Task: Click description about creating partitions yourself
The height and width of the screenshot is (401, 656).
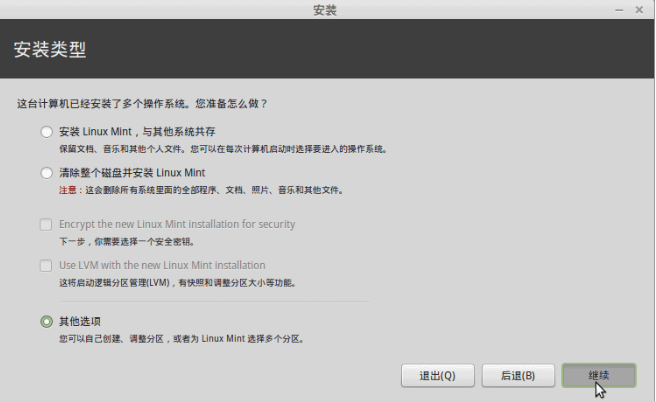Action: 182,339
